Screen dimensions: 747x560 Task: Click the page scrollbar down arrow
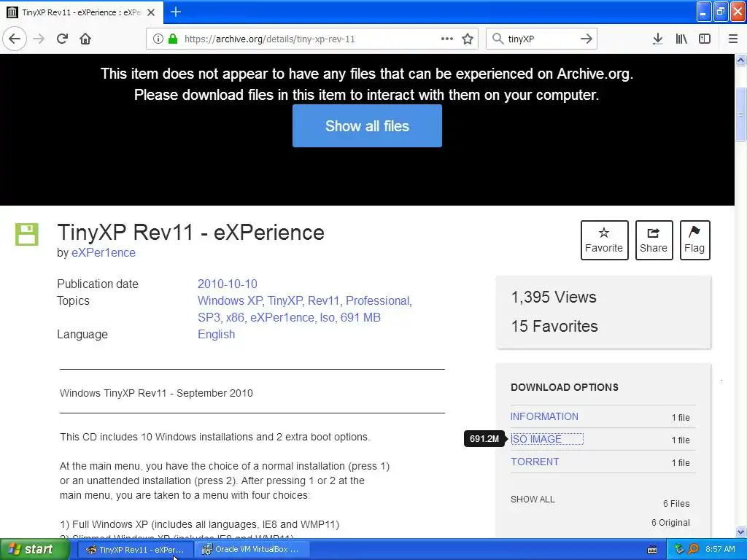(741, 532)
